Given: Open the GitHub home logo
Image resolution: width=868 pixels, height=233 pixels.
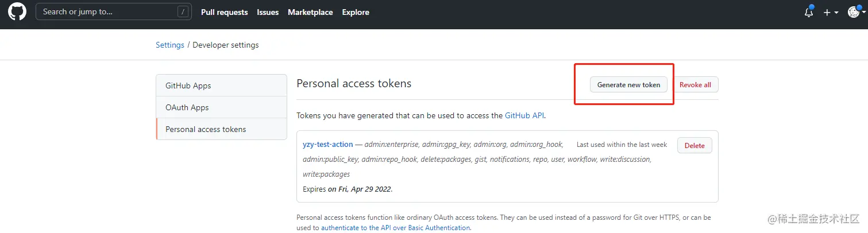Looking at the screenshot, I should coord(17,12).
